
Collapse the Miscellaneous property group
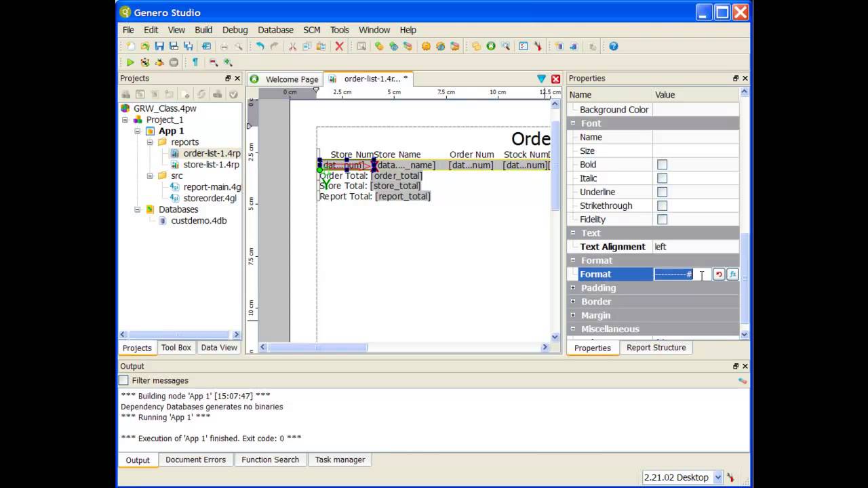[573, 329]
